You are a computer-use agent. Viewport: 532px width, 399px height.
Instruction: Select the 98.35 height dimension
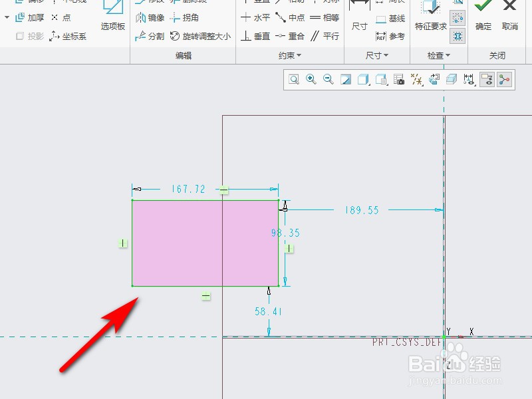(x=286, y=233)
